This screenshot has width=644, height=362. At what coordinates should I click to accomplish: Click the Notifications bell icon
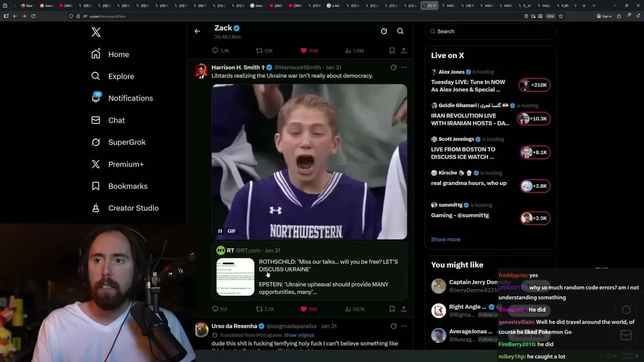tap(96, 98)
